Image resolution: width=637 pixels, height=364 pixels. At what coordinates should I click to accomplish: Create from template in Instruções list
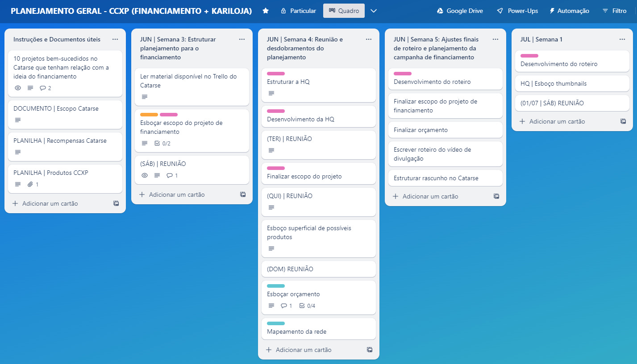click(x=116, y=203)
